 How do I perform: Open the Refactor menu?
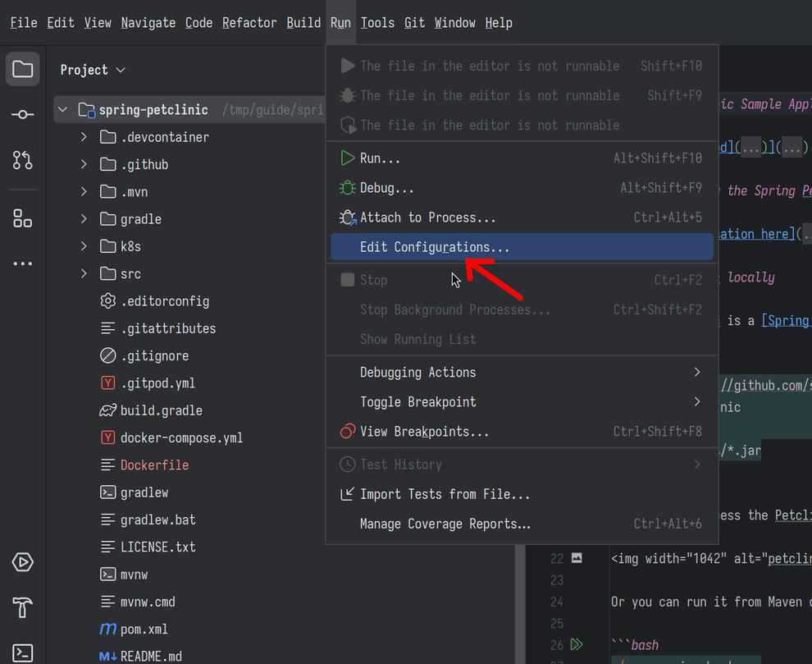click(x=249, y=23)
